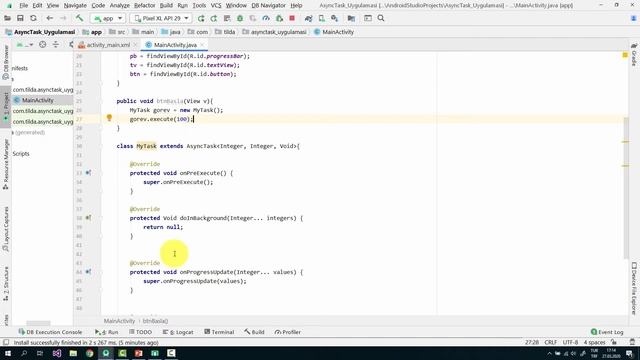Open the UTF-8 encoding selector
The width and height of the screenshot is (640, 360).
[570, 342]
